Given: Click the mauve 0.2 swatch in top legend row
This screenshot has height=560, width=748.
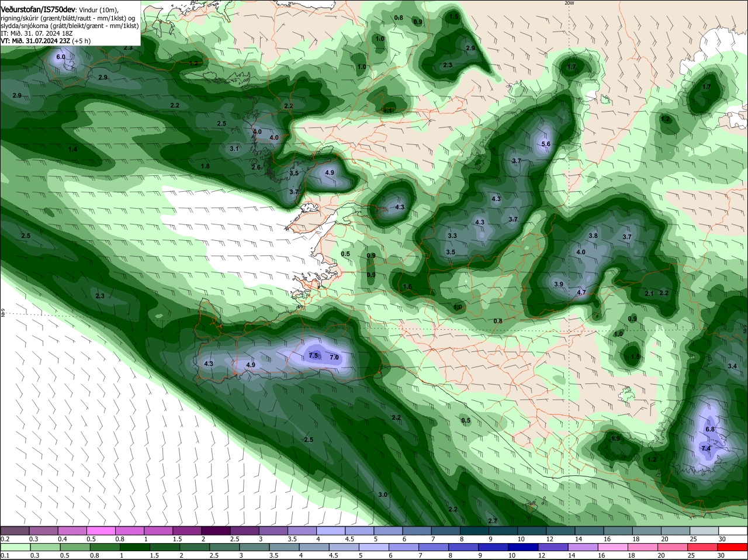Looking at the screenshot, I should (x=15, y=530).
